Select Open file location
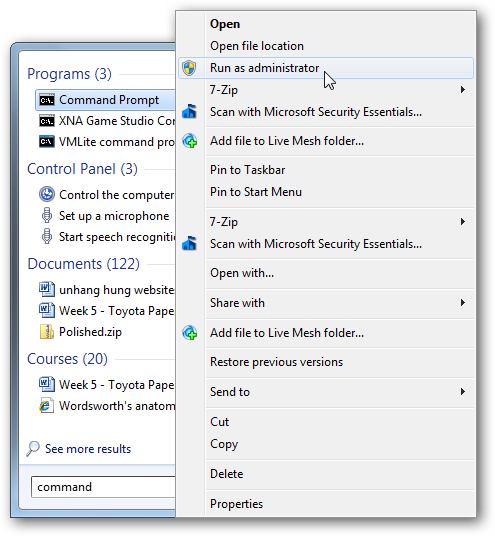This screenshot has width=495, height=536. pyautogui.click(x=257, y=46)
